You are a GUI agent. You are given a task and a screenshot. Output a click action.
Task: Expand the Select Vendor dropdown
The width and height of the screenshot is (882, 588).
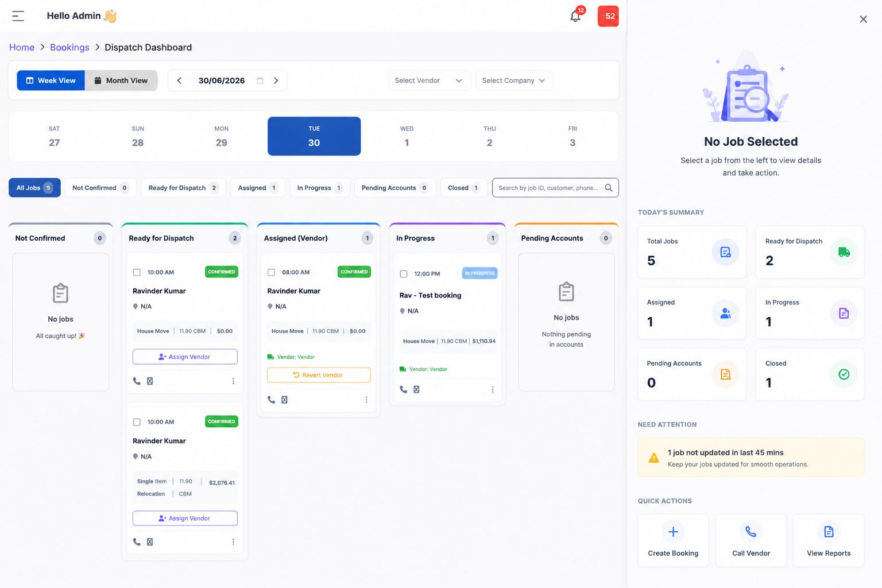(x=429, y=80)
